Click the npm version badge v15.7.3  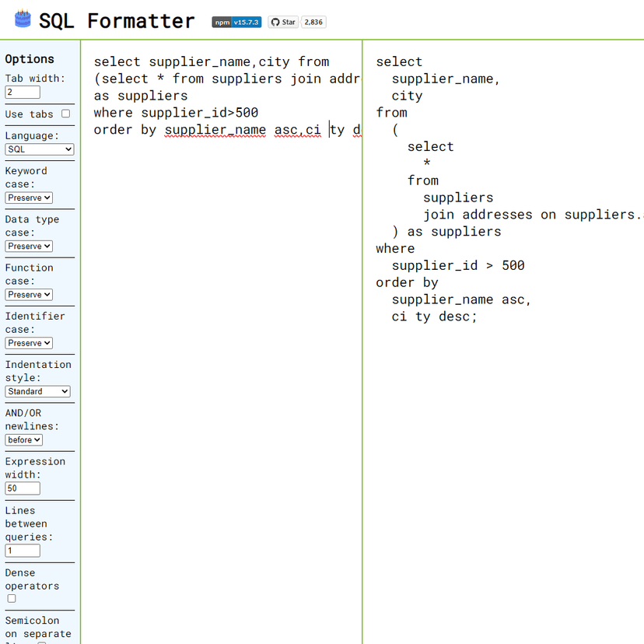tap(236, 22)
